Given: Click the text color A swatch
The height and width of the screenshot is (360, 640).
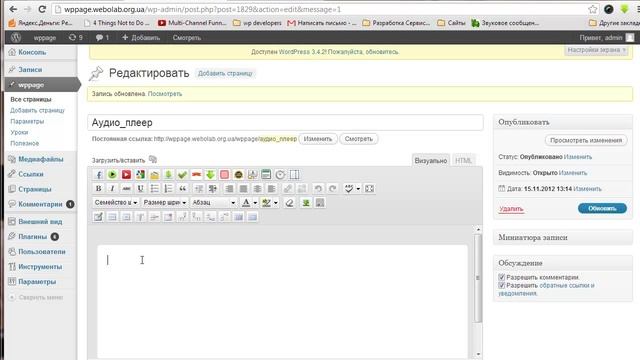Looking at the screenshot, I should click(x=246, y=203).
